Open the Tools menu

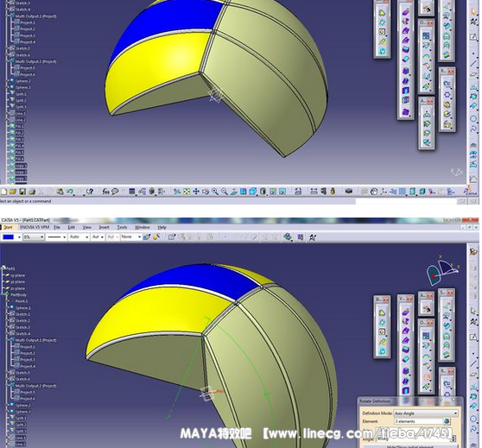122,227
